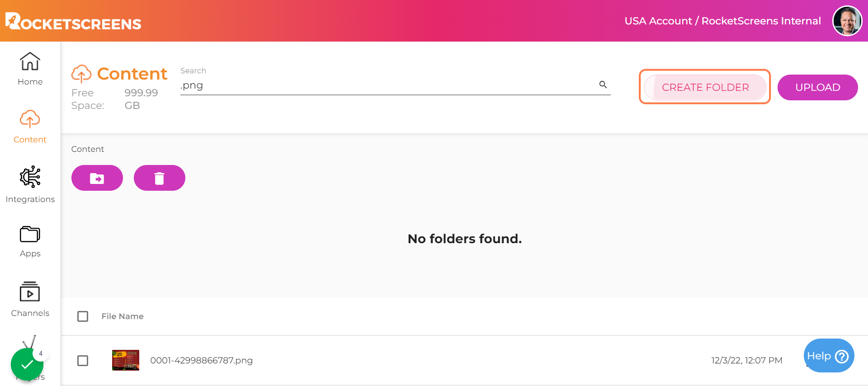Screen dimensions: 868x386
Task: Click the notification count 4 badge
Action: 41,353
